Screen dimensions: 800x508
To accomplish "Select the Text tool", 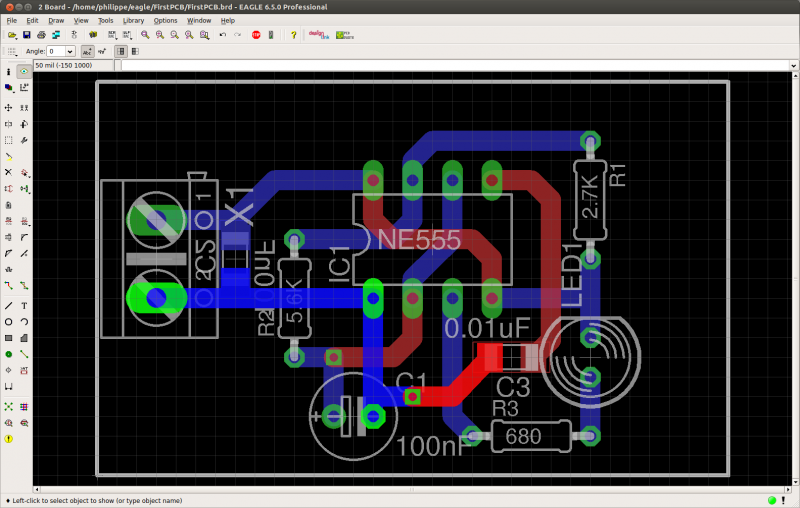I will [24, 306].
